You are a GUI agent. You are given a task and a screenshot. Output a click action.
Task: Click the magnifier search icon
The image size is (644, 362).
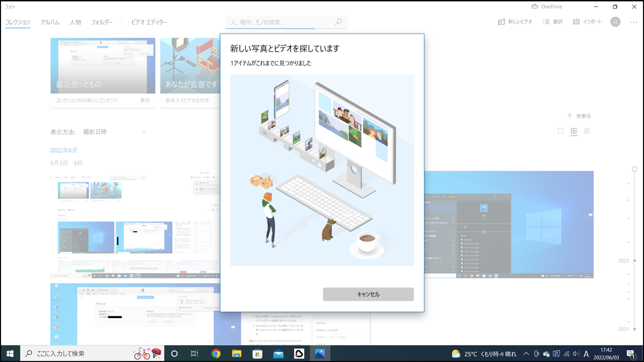click(x=339, y=23)
